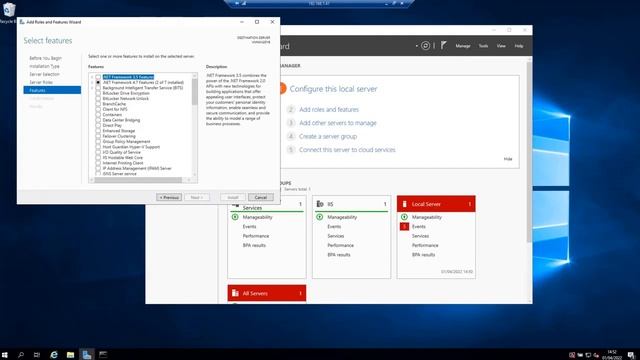Switch to Server Manager taskbar icon
Screen dimensions: 640x360
click(87, 355)
